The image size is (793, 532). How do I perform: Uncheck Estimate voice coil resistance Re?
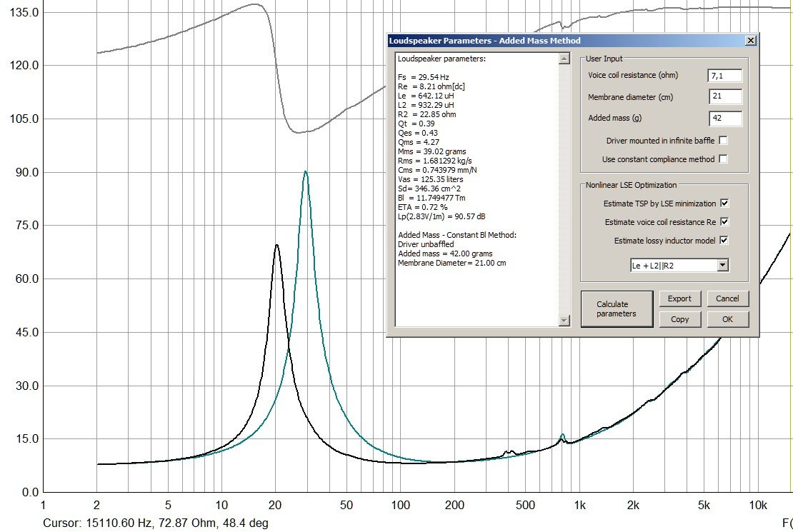coord(724,221)
